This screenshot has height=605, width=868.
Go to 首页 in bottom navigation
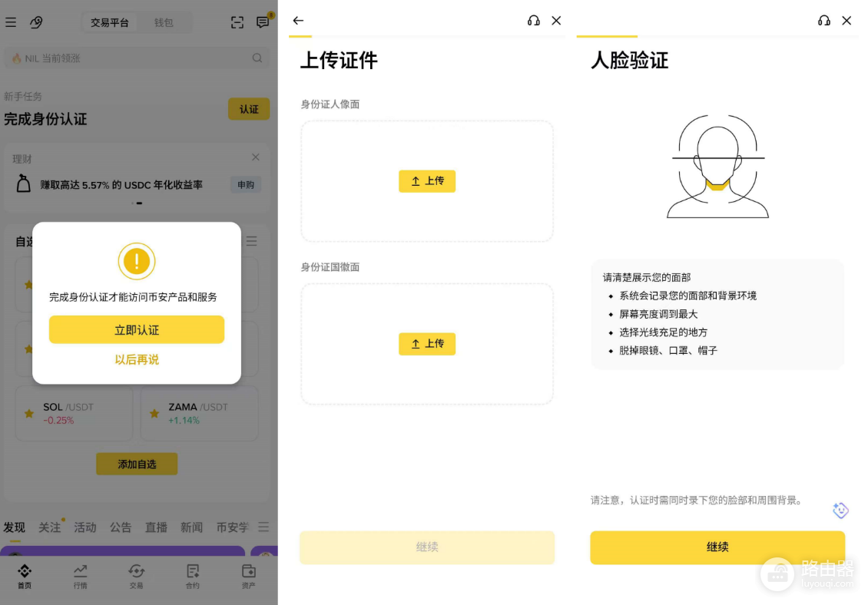coord(25,577)
